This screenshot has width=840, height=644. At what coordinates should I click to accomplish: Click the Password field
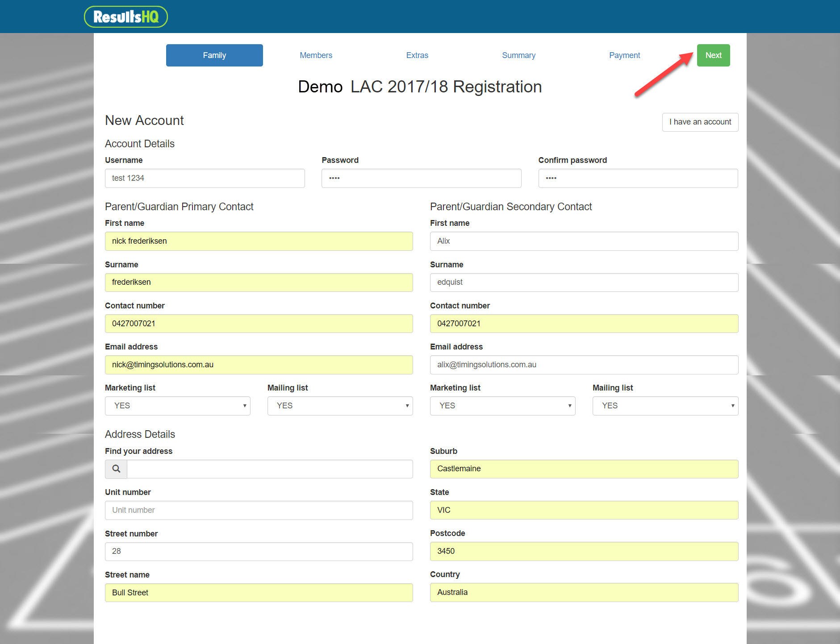click(x=421, y=179)
